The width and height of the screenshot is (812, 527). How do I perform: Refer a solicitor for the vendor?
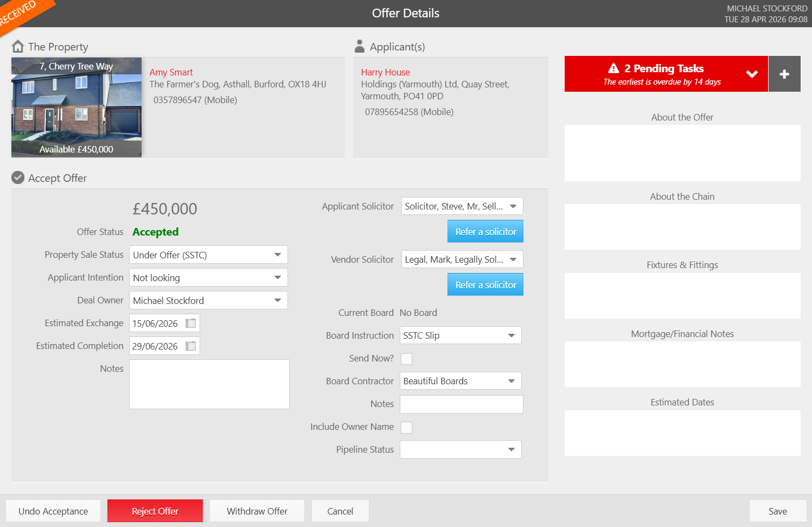coord(485,285)
